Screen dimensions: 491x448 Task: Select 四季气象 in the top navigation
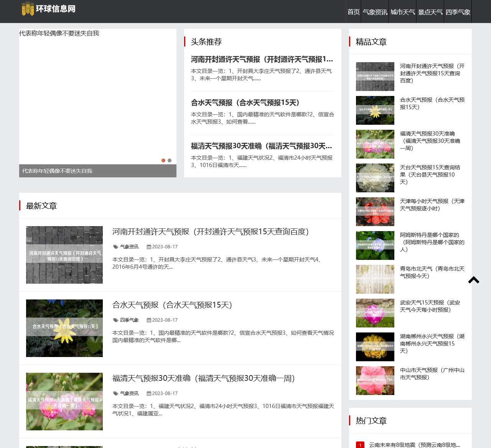(x=458, y=12)
